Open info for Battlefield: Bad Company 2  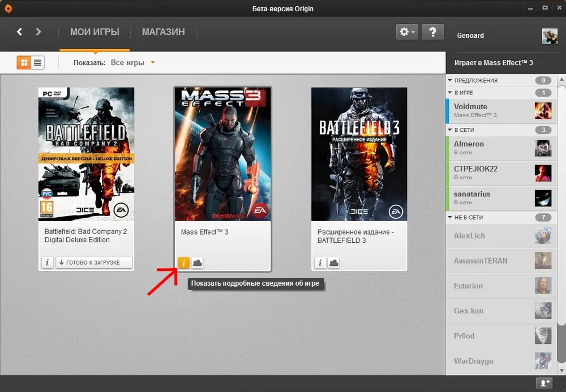[x=48, y=262]
